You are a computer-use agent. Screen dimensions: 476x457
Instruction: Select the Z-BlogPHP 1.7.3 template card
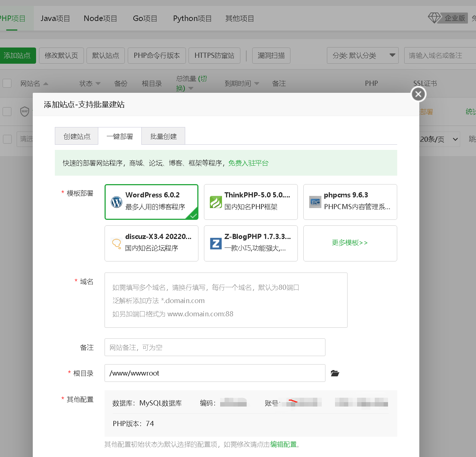pos(251,243)
